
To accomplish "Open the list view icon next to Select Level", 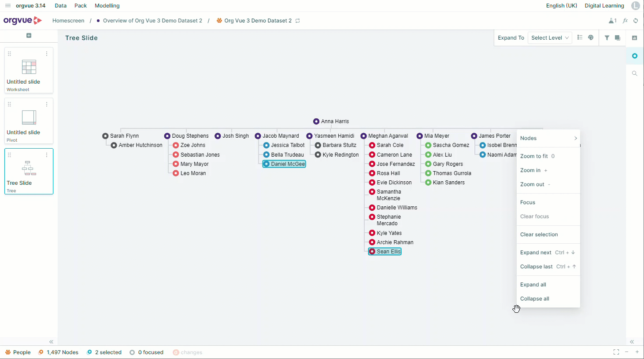I will click(580, 38).
